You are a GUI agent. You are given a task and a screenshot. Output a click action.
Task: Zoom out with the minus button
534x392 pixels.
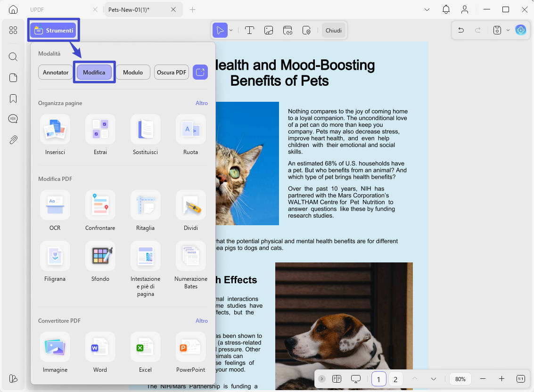483,379
